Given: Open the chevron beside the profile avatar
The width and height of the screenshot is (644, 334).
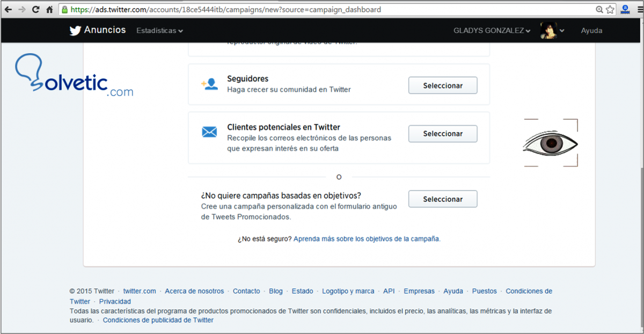Looking at the screenshot, I should (562, 31).
